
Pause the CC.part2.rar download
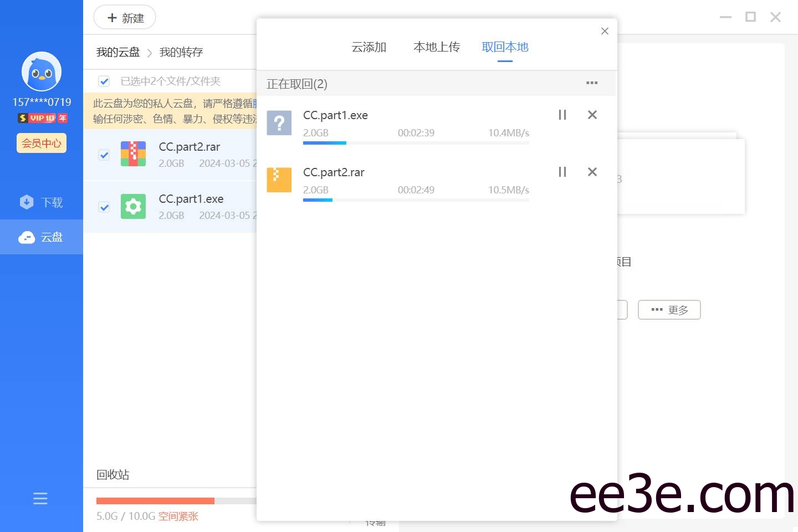click(562, 172)
